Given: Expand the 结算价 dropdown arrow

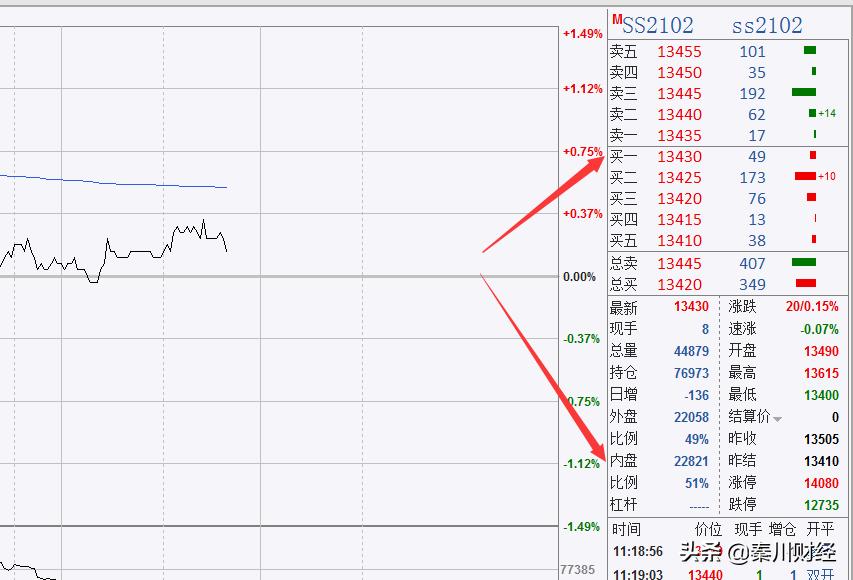Looking at the screenshot, I should click(x=778, y=418).
